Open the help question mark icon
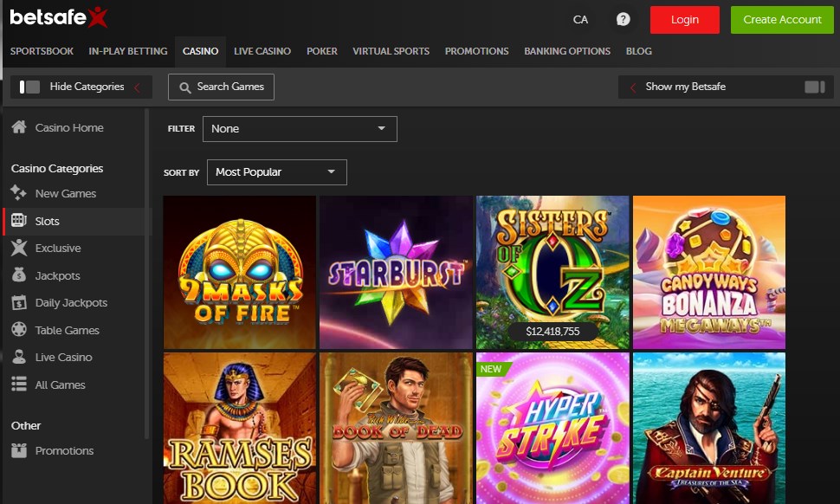Screen dimensions: 840x504 pos(623,19)
